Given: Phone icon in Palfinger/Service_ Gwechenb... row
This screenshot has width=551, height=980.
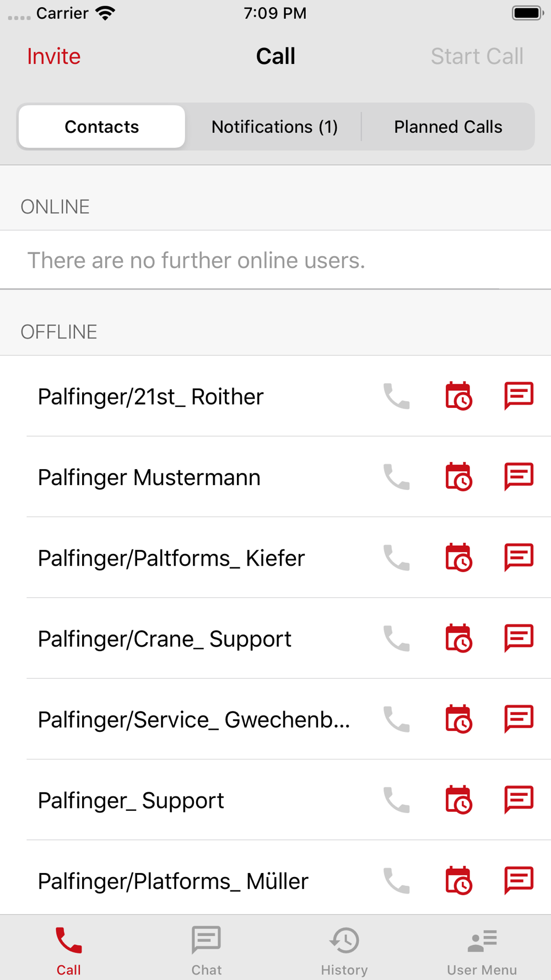Looking at the screenshot, I should pyautogui.click(x=397, y=719).
